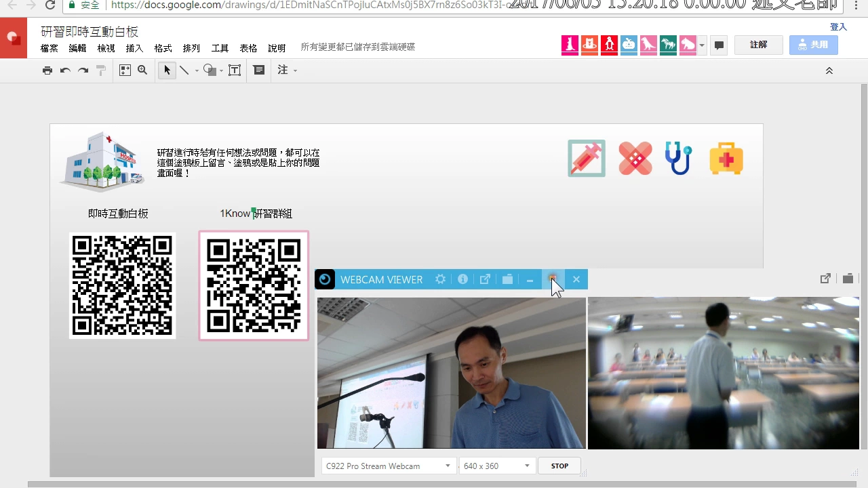Select the stethoscope image on canvas
The height and width of the screenshot is (488, 868).
[x=678, y=158]
